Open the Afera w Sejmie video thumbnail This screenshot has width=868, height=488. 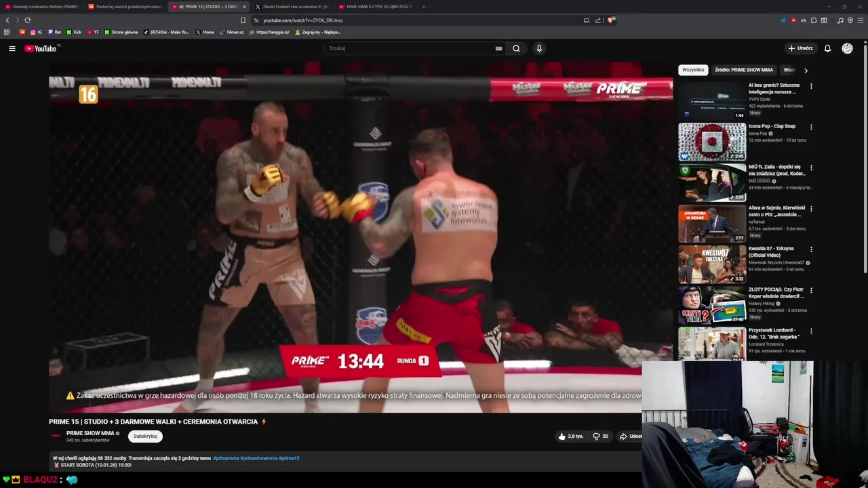712,223
